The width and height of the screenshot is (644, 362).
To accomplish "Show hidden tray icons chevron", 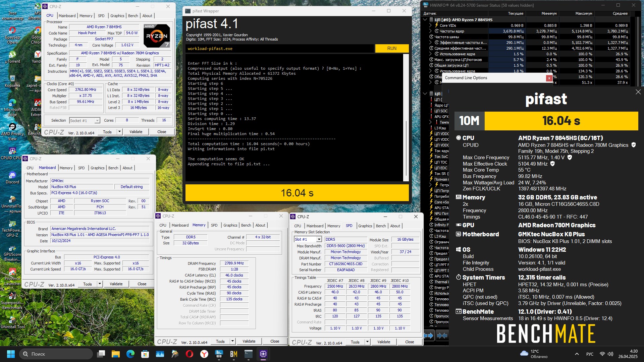I will point(577,354).
